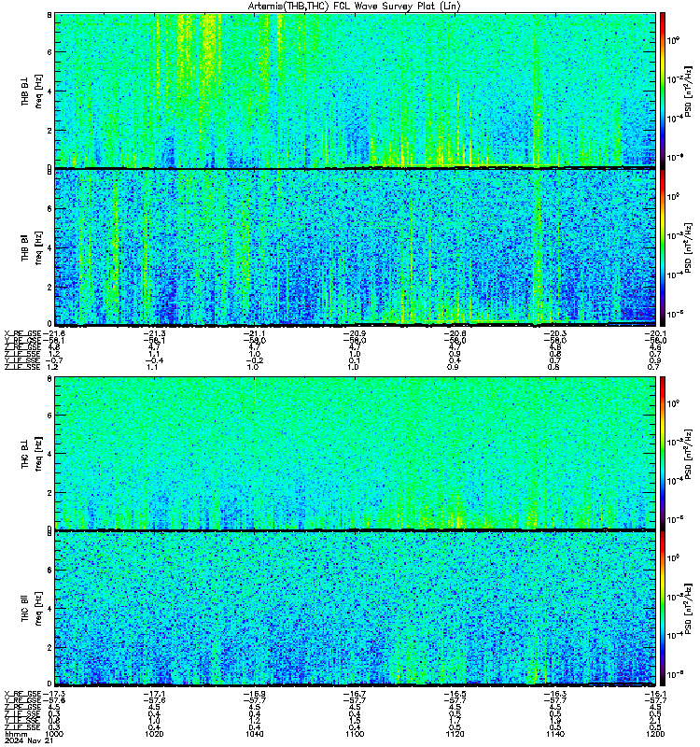700x747 pixels.
Task: Click the color bar beside THB B⊥ panel
Action: coord(663,90)
